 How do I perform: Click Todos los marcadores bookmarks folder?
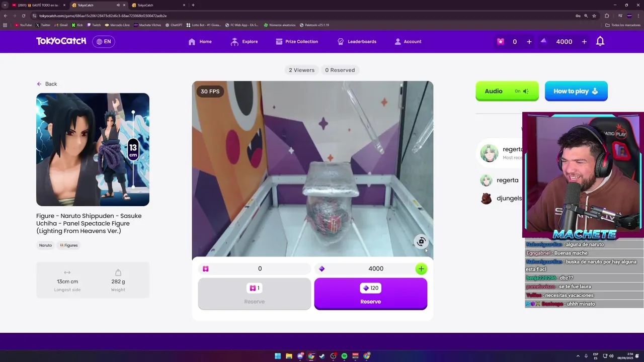623,25
